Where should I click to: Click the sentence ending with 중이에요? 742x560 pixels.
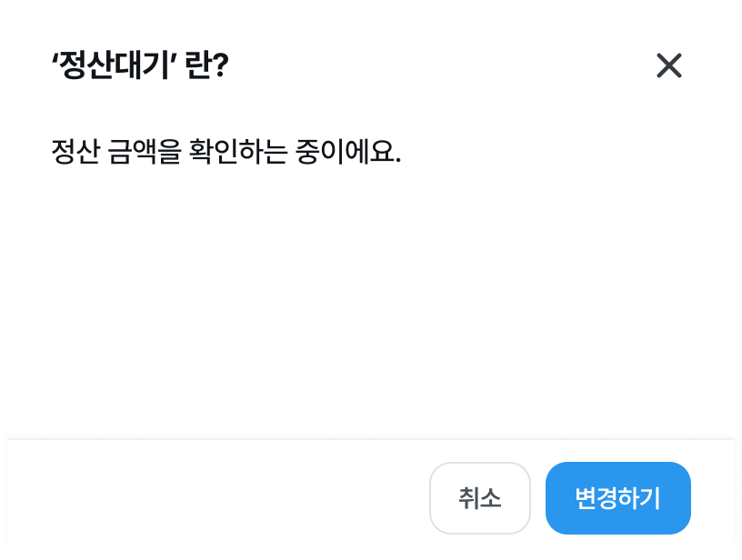[x=226, y=149]
